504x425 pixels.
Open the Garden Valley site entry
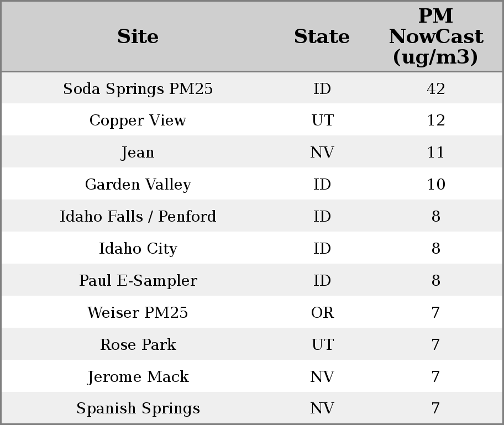coord(138,185)
